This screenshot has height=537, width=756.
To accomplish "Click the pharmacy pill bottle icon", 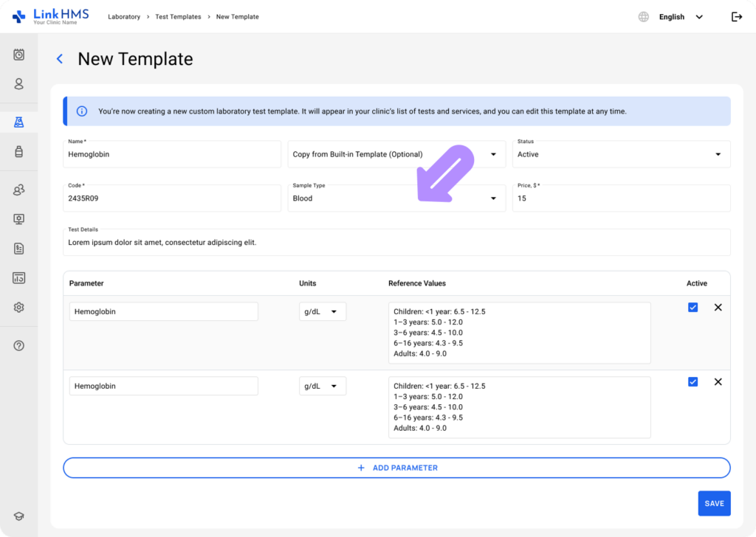I will point(18,151).
